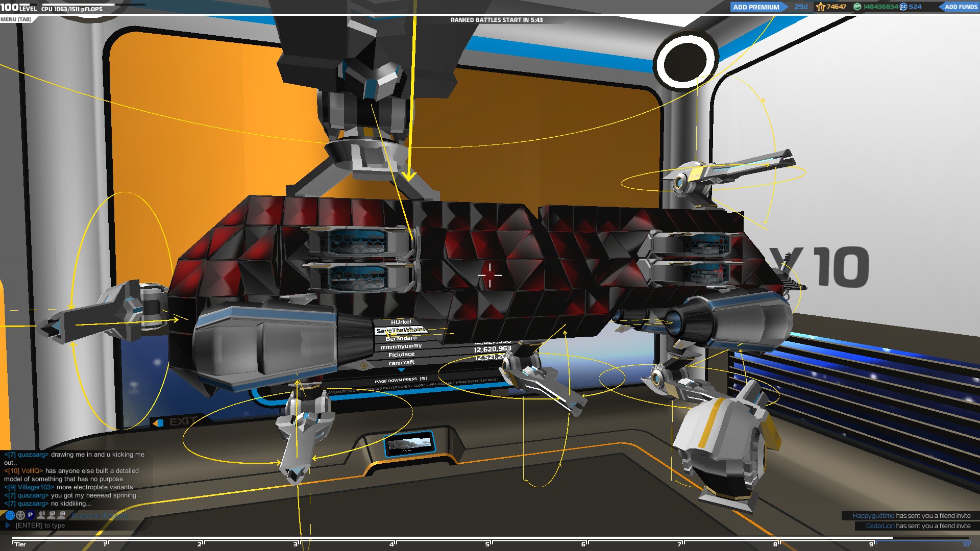
Task: Open the MENU [TAB] item
Action: click(x=16, y=19)
